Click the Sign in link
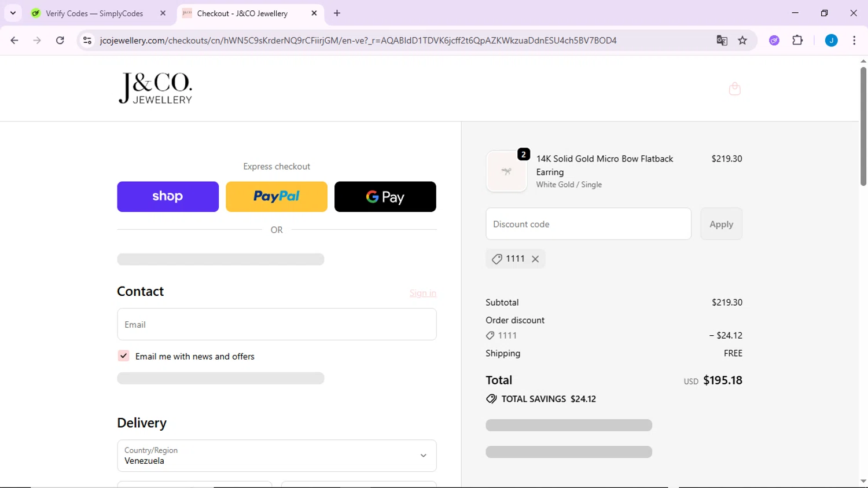Image resolution: width=868 pixels, height=488 pixels. [423, 293]
